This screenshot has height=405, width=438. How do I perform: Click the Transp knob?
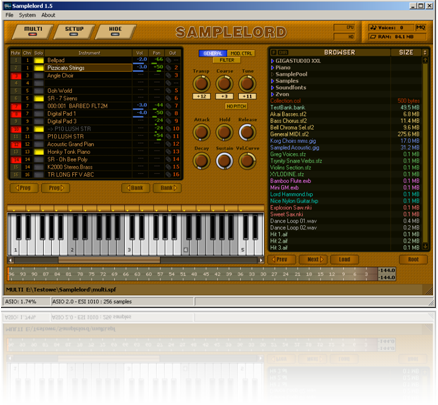tap(201, 83)
